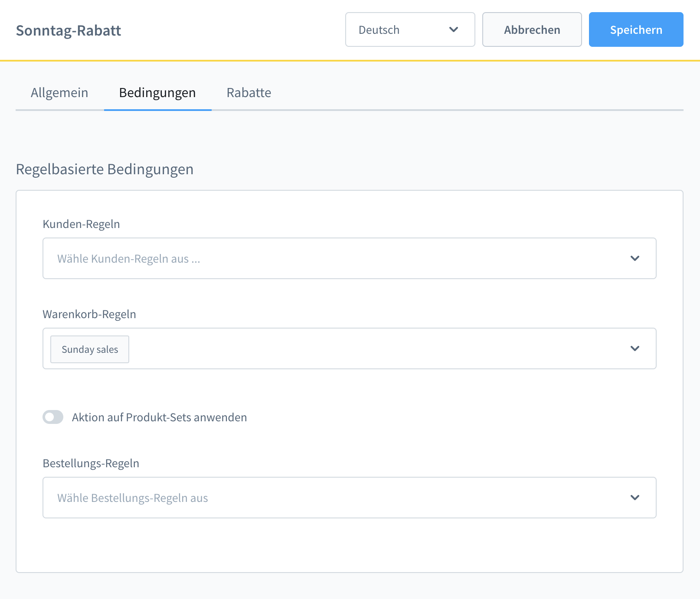Select the 'Sunday sales' rule tag
The image size is (700, 599).
pos(90,349)
